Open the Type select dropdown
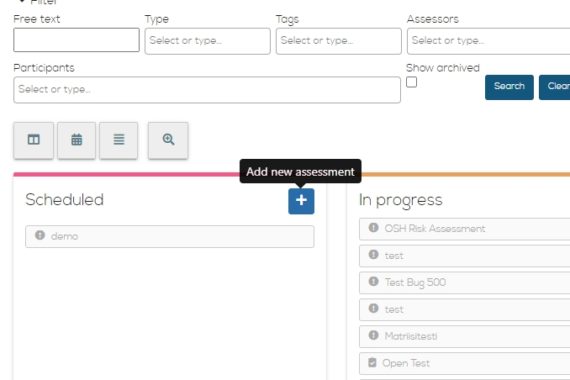The width and height of the screenshot is (570, 380). [208, 41]
